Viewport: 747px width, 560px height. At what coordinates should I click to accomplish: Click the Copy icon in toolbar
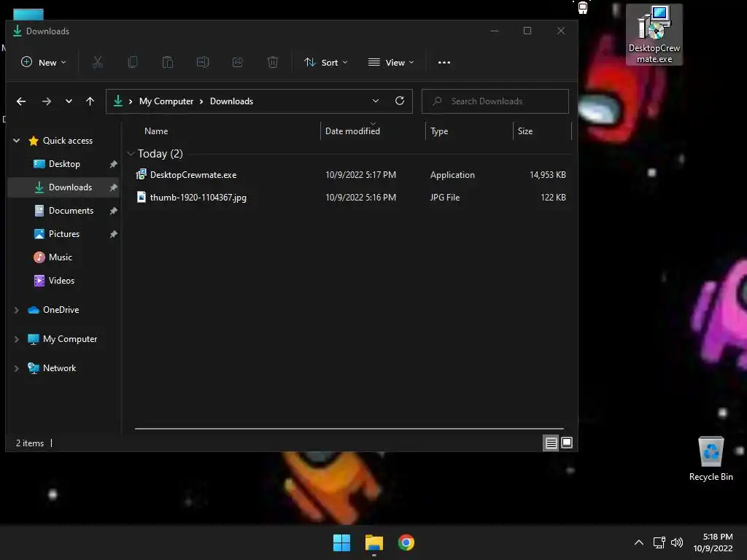(x=133, y=62)
